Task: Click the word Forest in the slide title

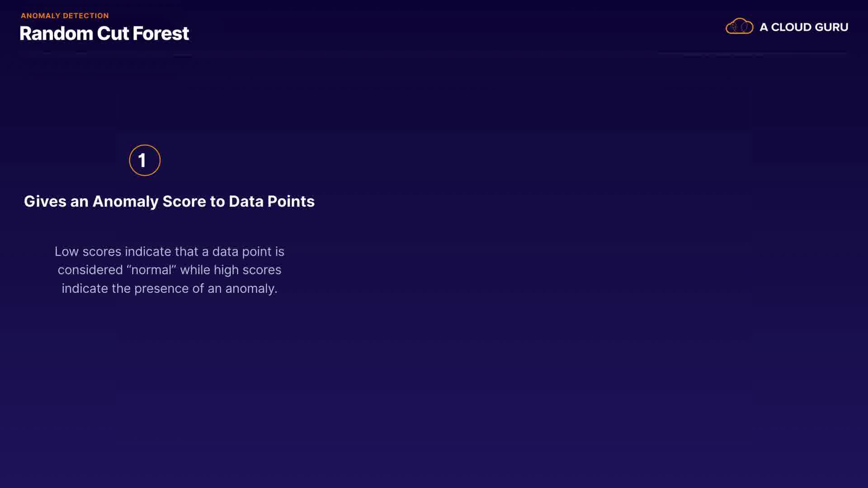Action: pos(160,33)
